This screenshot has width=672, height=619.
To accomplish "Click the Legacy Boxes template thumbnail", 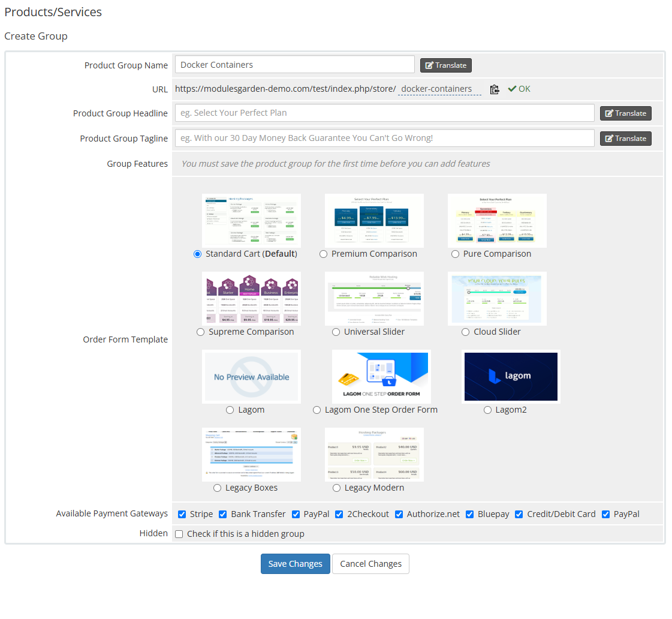I will [x=252, y=455].
